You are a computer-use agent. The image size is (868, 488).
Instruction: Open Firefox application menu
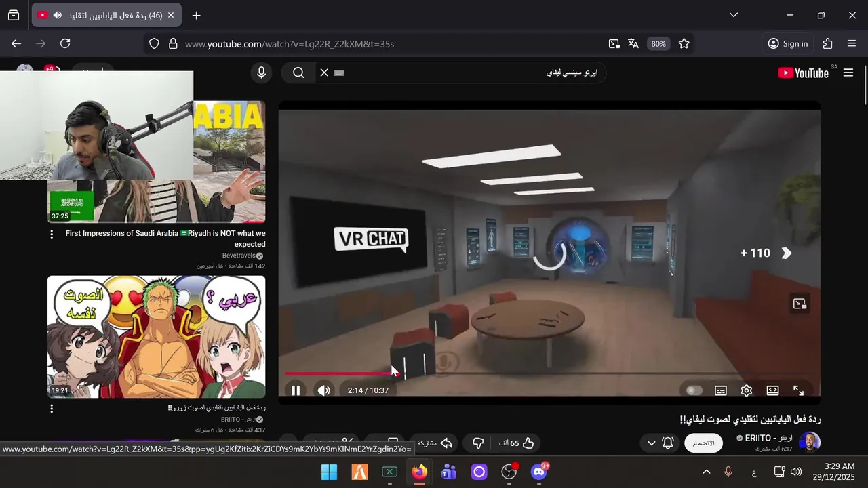click(852, 43)
